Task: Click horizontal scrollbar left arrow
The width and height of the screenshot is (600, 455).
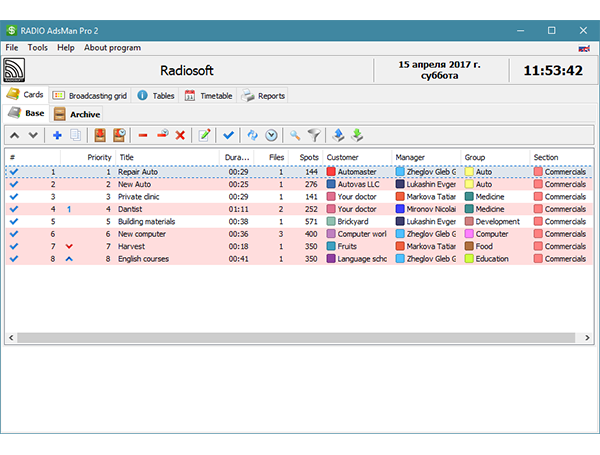Action: [x=11, y=338]
